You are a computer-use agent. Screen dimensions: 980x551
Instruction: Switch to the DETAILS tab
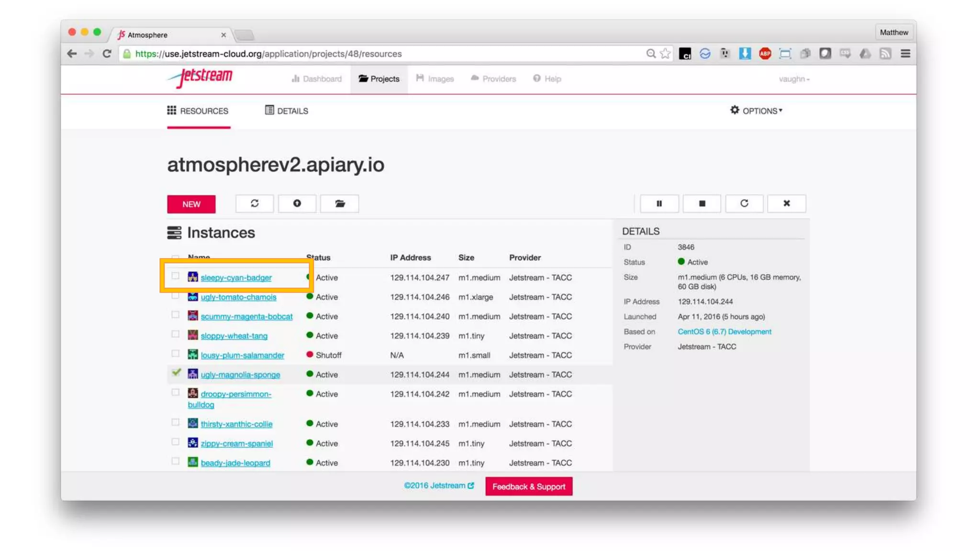287,111
